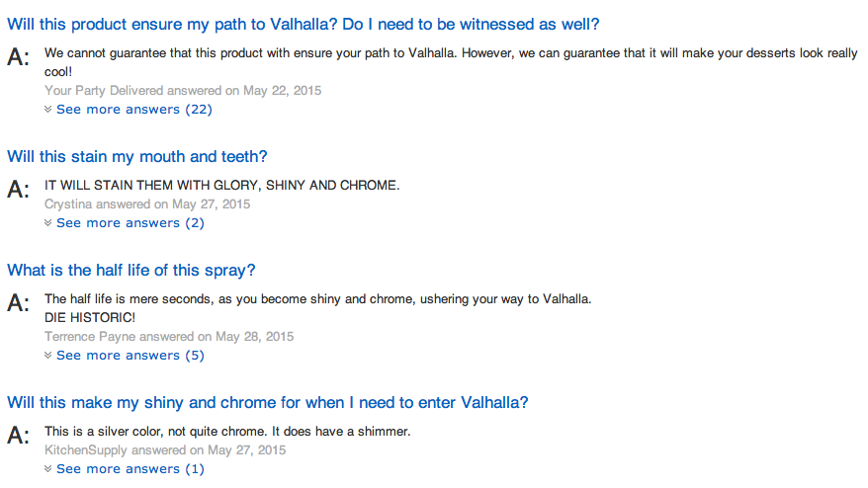The image size is (868, 488).
Task: Click the answerer name 'Terrence Payne'
Action: (90, 337)
